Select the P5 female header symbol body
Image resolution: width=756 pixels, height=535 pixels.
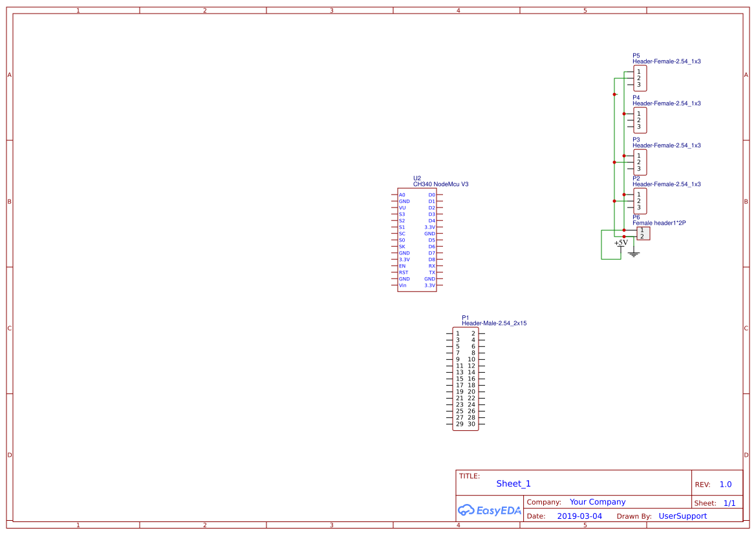pyautogui.click(x=640, y=78)
